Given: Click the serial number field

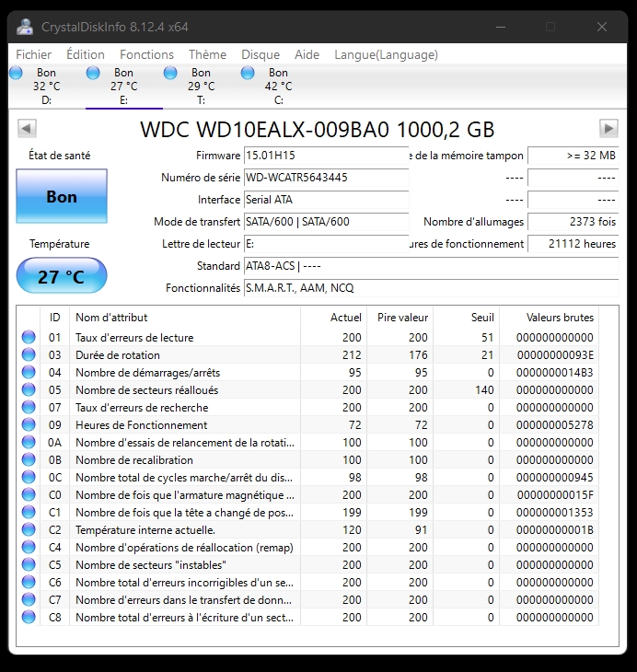Looking at the screenshot, I should (x=325, y=178).
